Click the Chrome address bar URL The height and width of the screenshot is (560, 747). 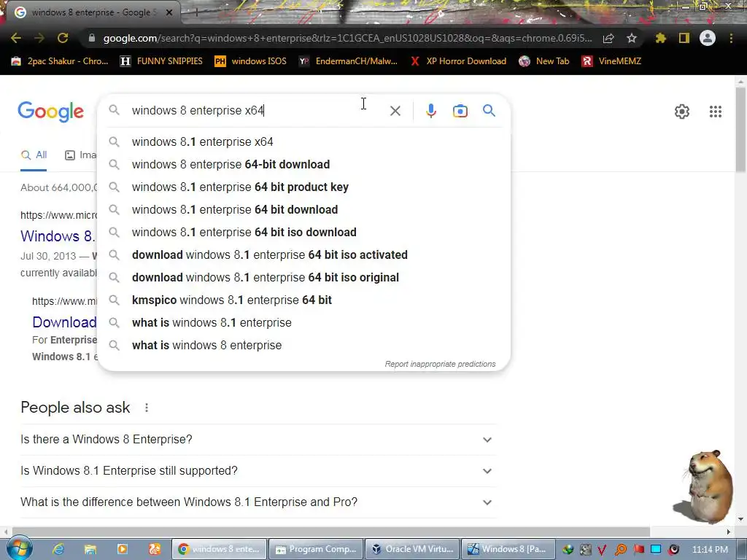(348, 38)
